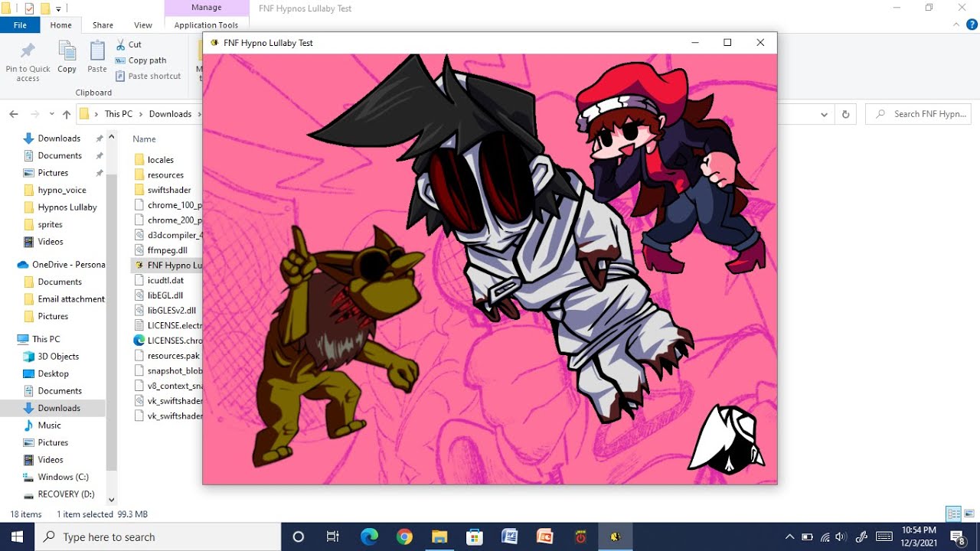Show hidden system tray icons chevron

click(789, 536)
